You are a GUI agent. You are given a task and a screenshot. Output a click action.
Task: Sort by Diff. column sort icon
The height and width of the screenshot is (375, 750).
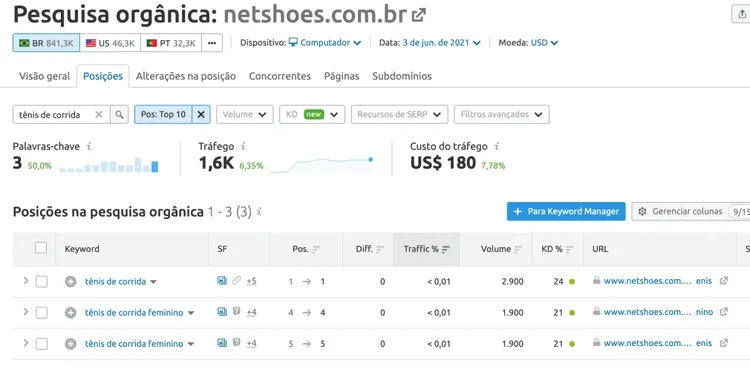pyautogui.click(x=380, y=249)
